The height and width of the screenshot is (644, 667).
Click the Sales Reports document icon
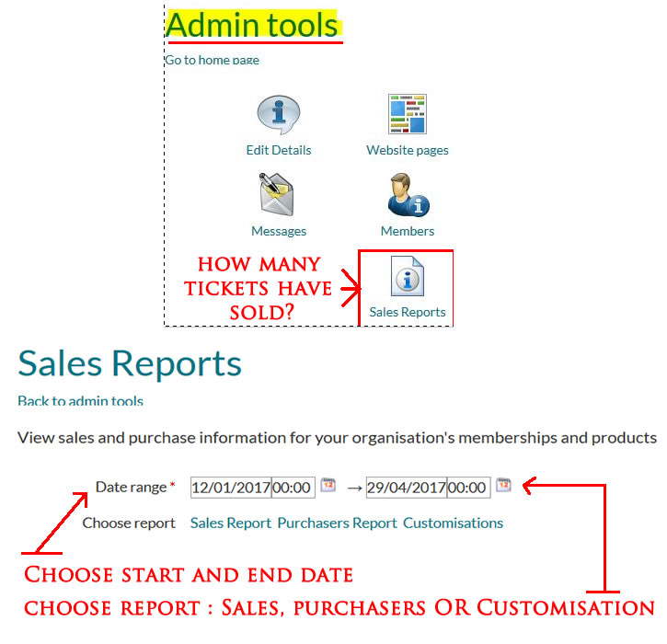[x=407, y=277]
